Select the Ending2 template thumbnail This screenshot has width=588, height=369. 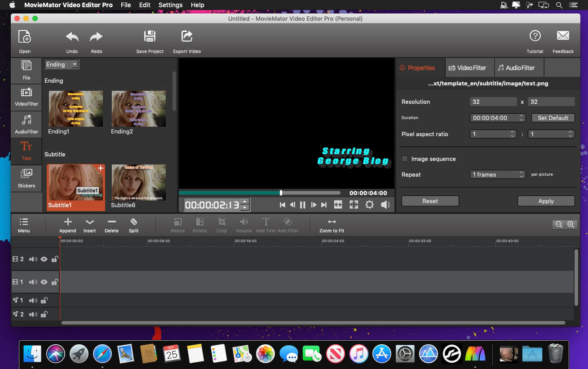(139, 109)
